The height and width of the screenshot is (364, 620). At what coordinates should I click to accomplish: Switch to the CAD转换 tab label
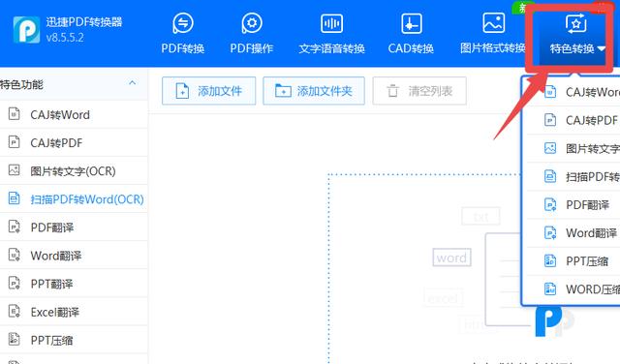(411, 48)
